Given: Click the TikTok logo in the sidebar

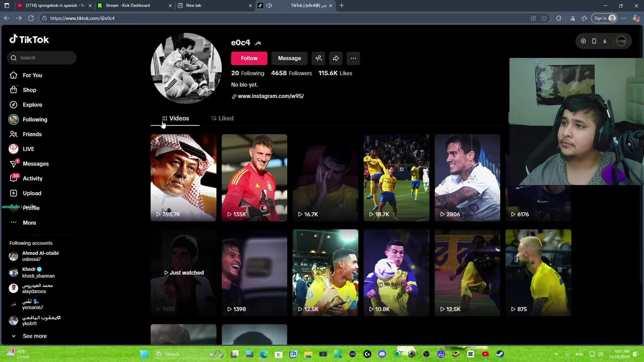Looking at the screenshot, I should pyautogui.click(x=29, y=39).
